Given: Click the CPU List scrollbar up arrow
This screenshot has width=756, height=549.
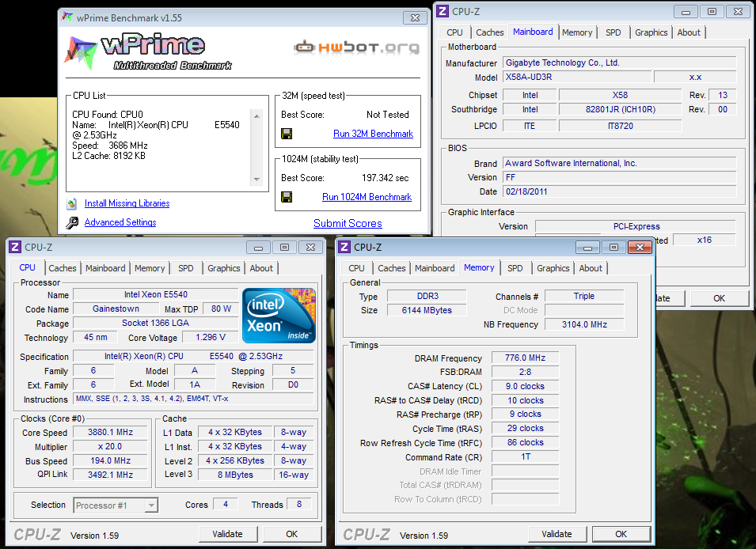Looking at the screenshot, I should point(256,116).
